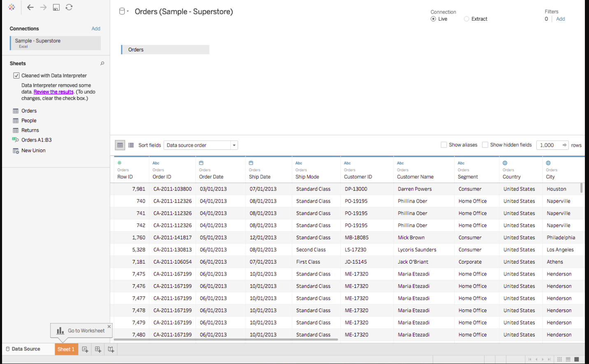Click the Orders table on canvas
The width and height of the screenshot is (589, 364).
click(x=165, y=49)
